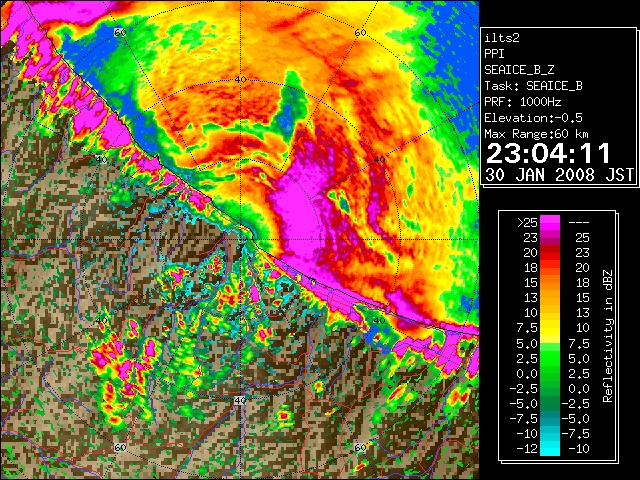
Task: Click the PRF: 1000Hz value
Action: pos(523,102)
